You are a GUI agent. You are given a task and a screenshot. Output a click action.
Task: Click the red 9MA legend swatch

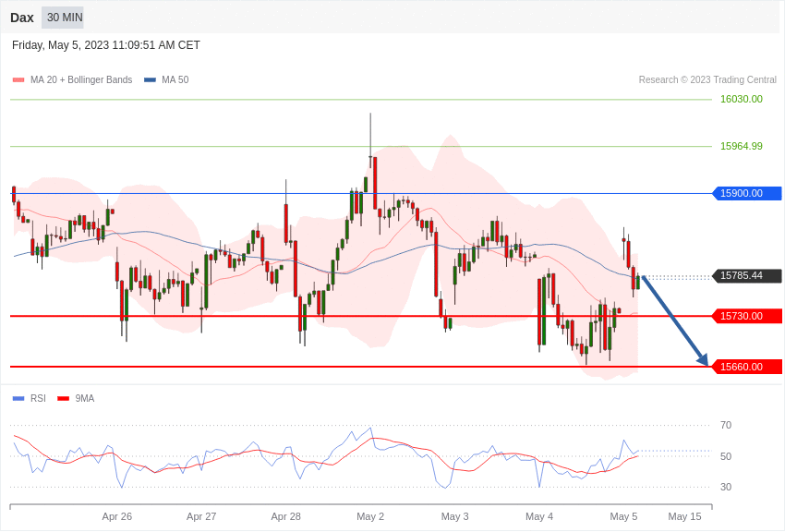[x=63, y=399]
